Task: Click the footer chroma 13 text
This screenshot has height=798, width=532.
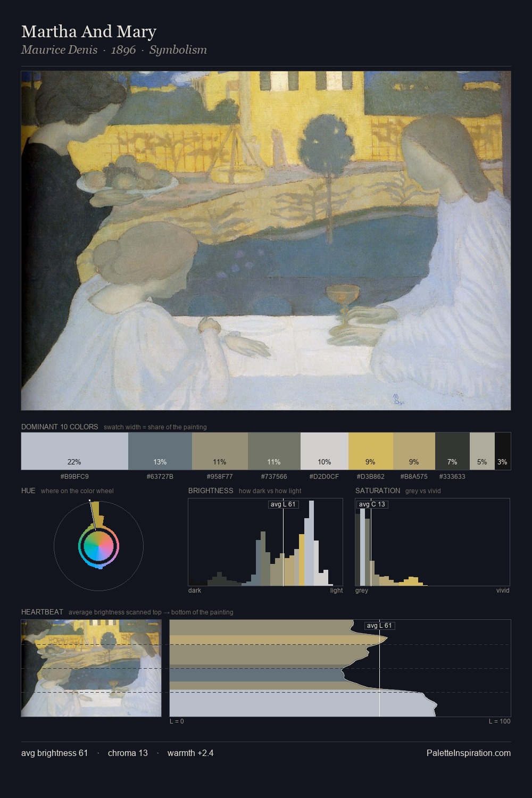Action: click(x=128, y=753)
